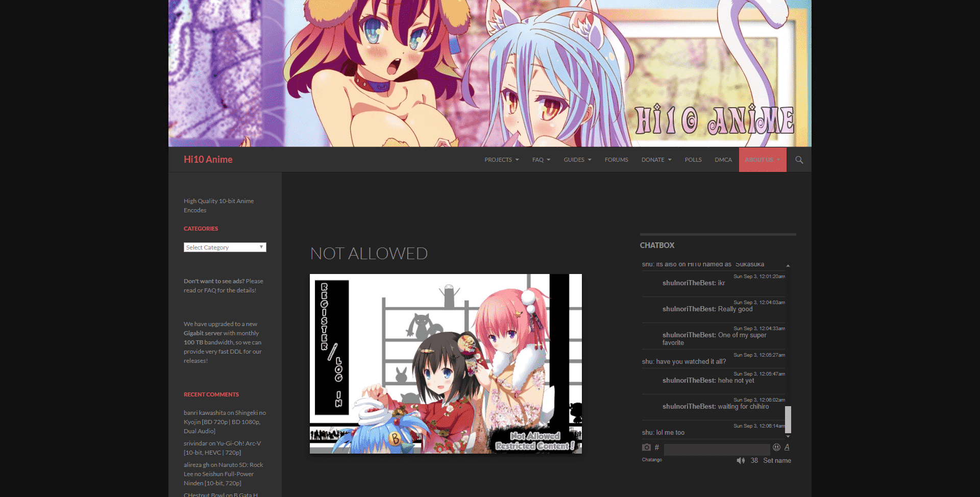Open the Select Category dropdown
Viewport: 980px width, 497px height.
point(225,247)
